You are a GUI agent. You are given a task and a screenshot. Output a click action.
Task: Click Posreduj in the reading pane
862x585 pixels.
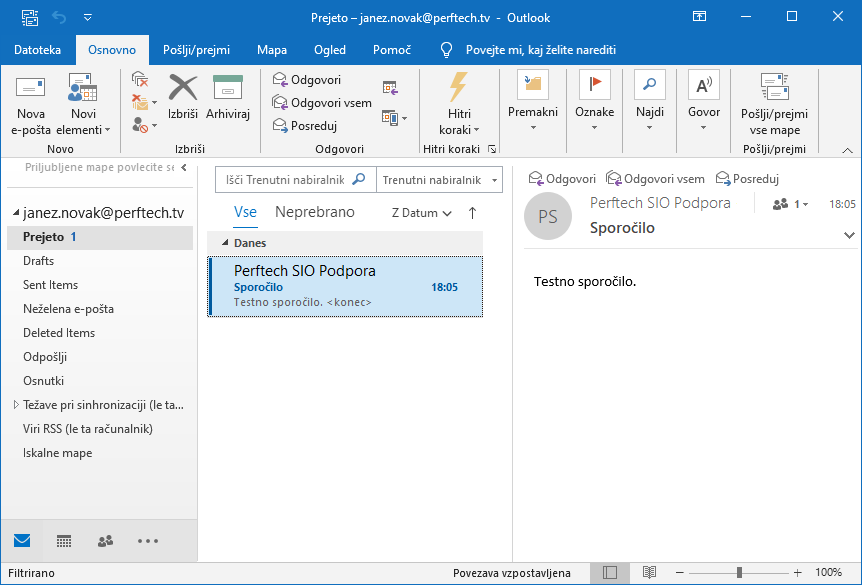pyautogui.click(x=748, y=179)
